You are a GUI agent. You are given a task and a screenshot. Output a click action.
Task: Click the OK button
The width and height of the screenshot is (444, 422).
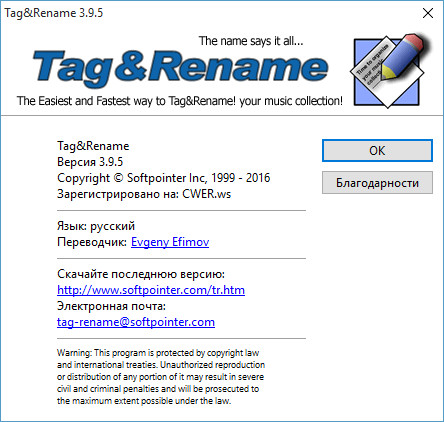click(x=377, y=151)
